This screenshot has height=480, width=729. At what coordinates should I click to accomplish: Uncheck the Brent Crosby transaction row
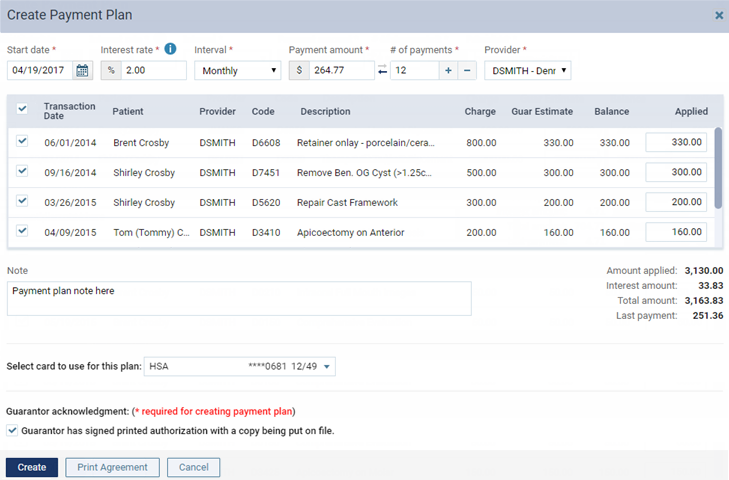(x=23, y=142)
